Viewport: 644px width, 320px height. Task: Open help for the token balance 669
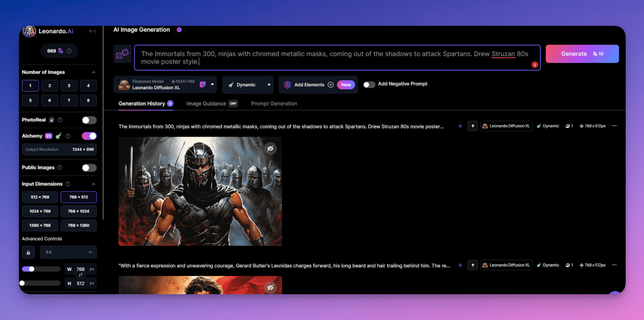(x=69, y=51)
